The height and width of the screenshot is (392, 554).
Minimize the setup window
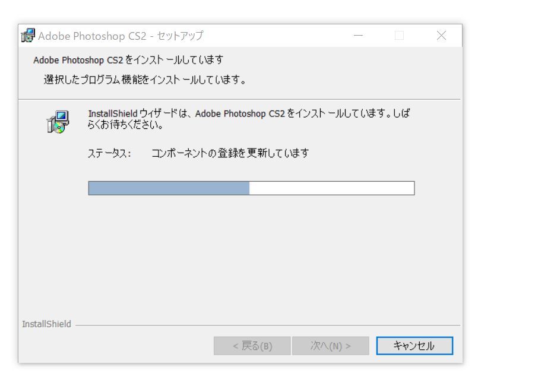(358, 36)
